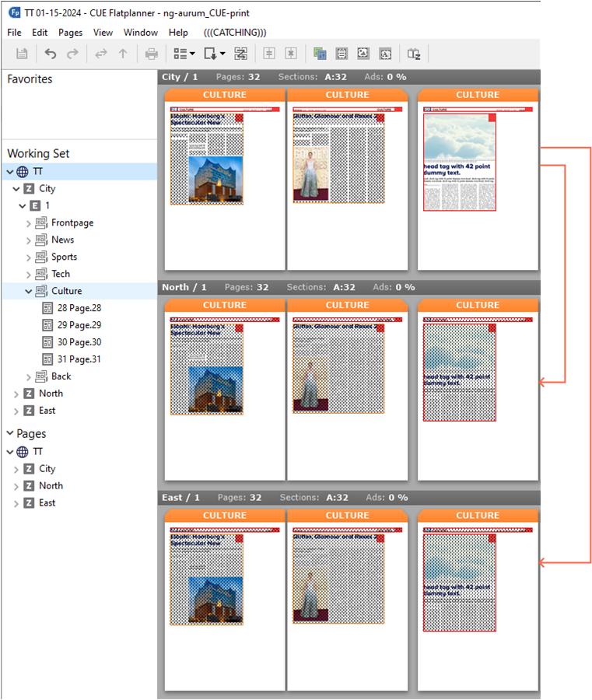Viewport: 592px width, 700px height.
Task: Click the up arrow toolbar icon
Action: tap(122, 54)
